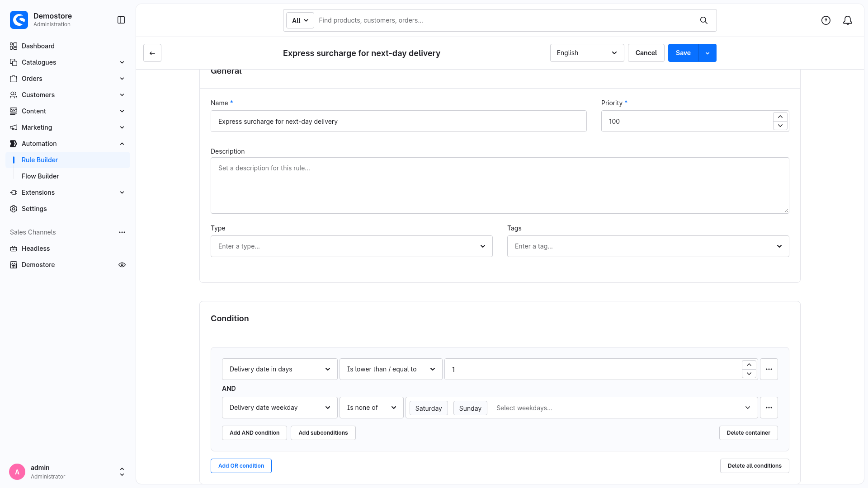Expand the Catalogues menu
868x488 pixels.
pyautogui.click(x=68, y=62)
